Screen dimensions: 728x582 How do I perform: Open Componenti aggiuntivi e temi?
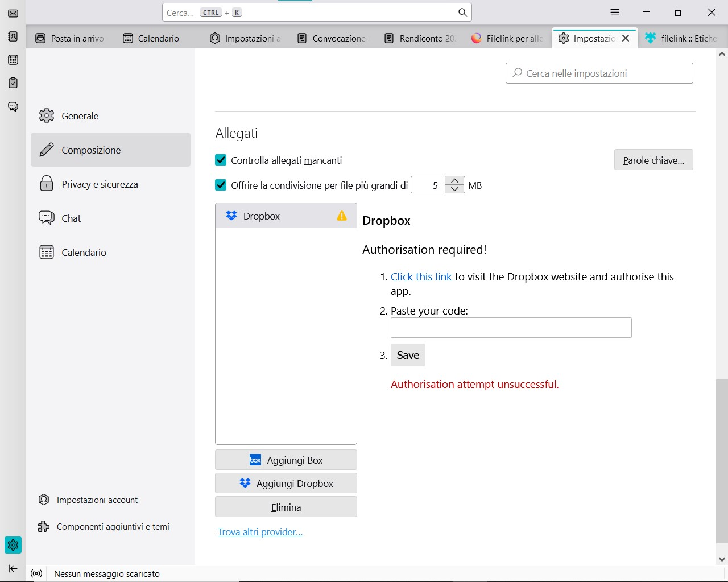click(x=104, y=526)
